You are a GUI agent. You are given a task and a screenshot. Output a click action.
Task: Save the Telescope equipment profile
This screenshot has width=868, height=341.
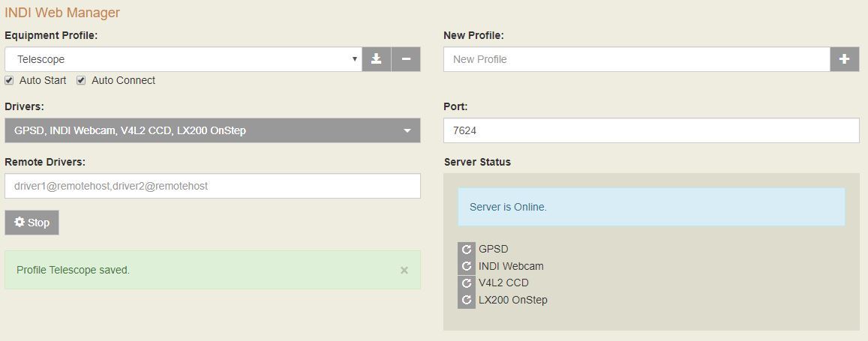click(x=377, y=59)
